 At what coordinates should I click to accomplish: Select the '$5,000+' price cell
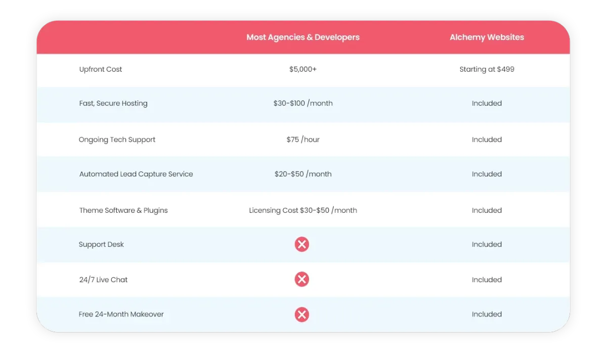coord(303,69)
